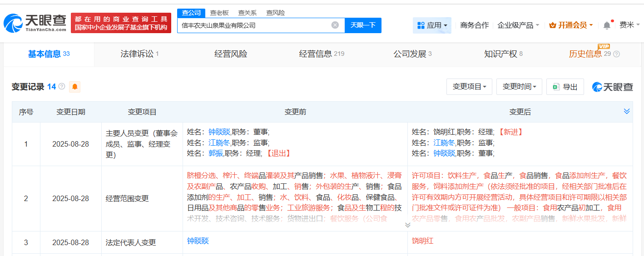The height and width of the screenshot is (256, 644).
Task: Switch to the 查老板 search tab
Action: (219, 13)
